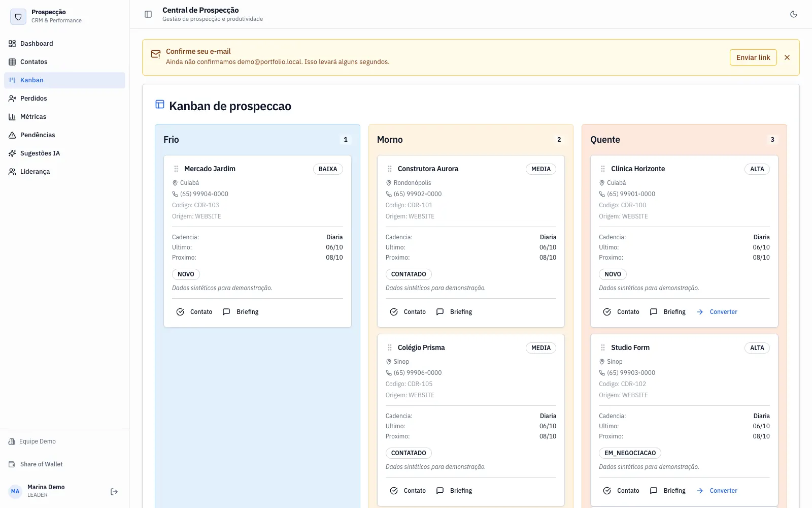The width and height of the screenshot is (812, 508).
Task: Open Briefing for Clínica Horizonte
Action: pyautogui.click(x=668, y=312)
